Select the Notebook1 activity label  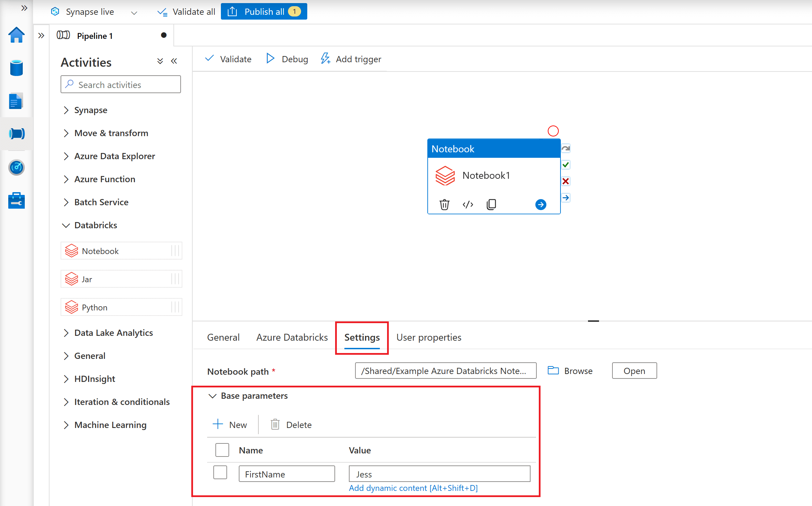[486, 175]
